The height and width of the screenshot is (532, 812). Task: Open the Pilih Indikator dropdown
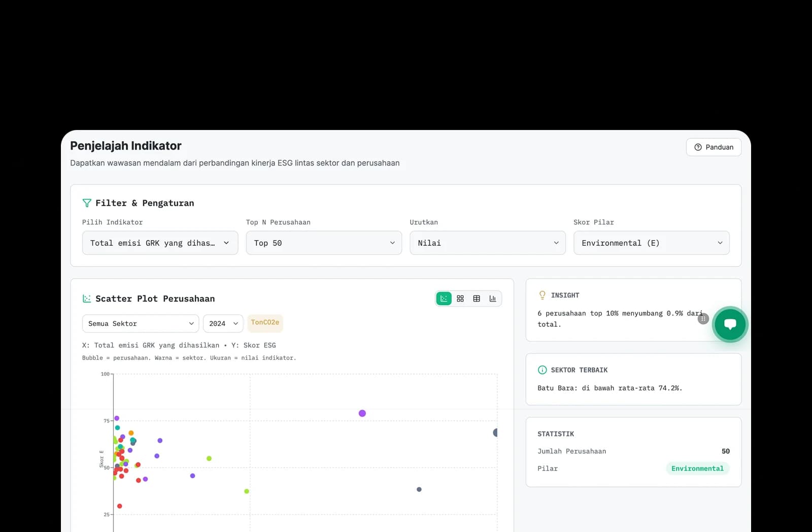pyautogui.click(x=160, y=243)
